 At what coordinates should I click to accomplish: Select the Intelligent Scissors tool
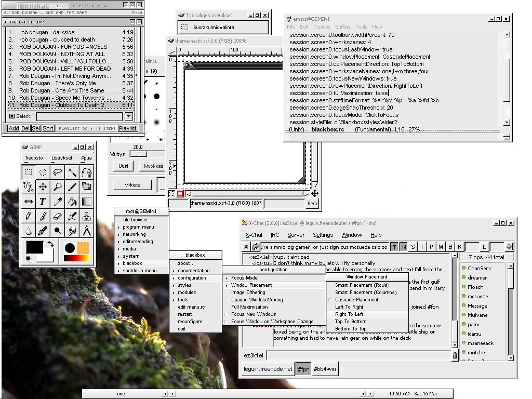pos(29,187)
